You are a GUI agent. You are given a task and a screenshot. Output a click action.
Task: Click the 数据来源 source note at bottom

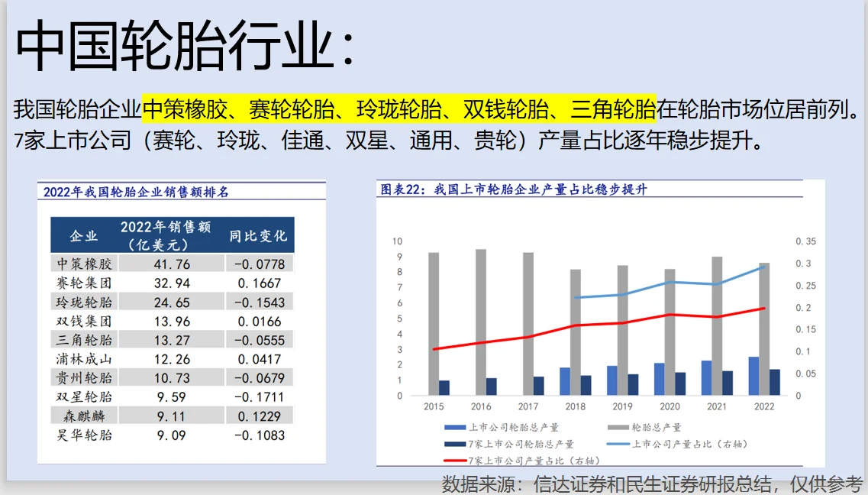coord(651,484)
